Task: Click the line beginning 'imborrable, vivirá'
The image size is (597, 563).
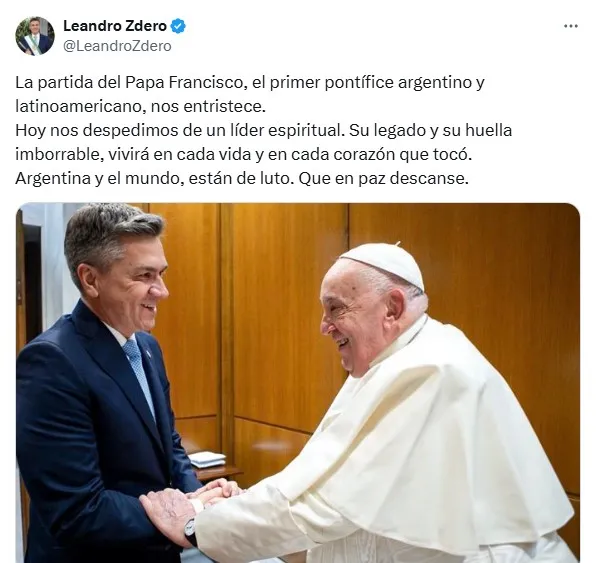Action: click(243, 155)
